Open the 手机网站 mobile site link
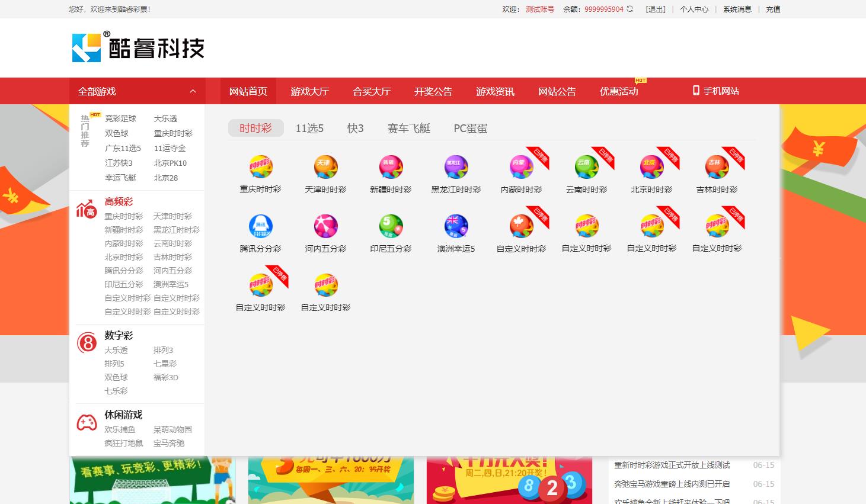The height and width of the screenshot is (504, 866). (x=715, y=91)
